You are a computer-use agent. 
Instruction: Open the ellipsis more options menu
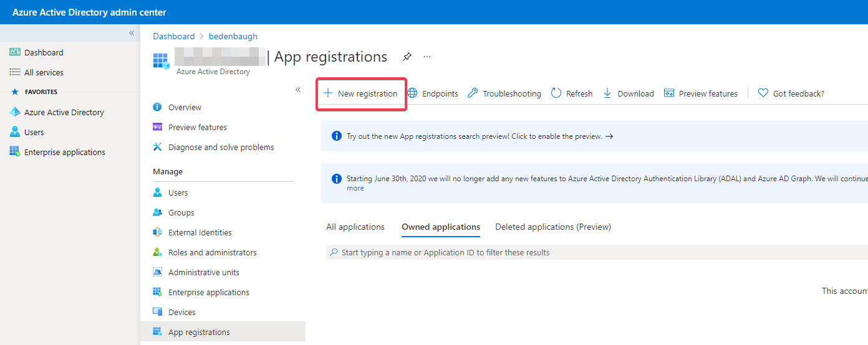(x=427, y=57)
